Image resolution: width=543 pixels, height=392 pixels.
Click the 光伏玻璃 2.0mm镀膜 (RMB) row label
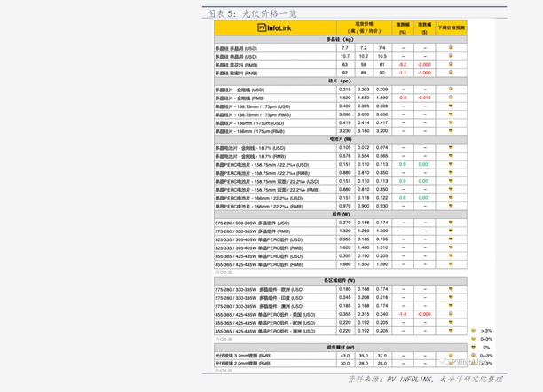243,364
